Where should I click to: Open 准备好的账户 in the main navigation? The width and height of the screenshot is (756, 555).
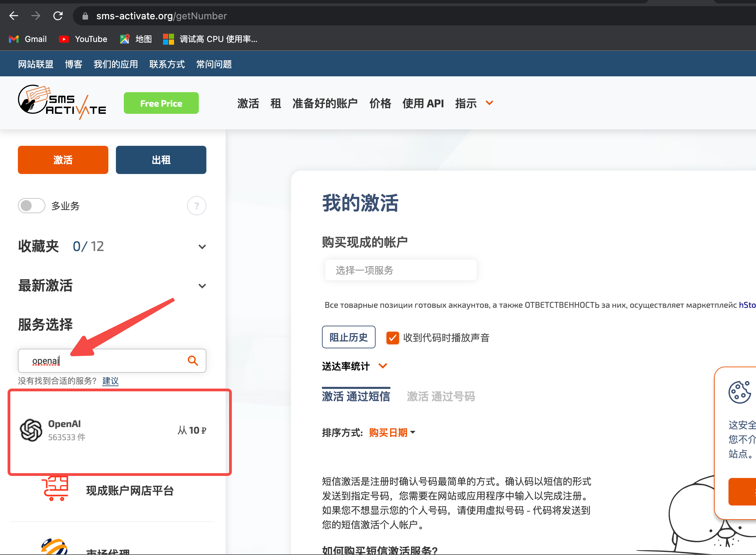click(325, 103)
